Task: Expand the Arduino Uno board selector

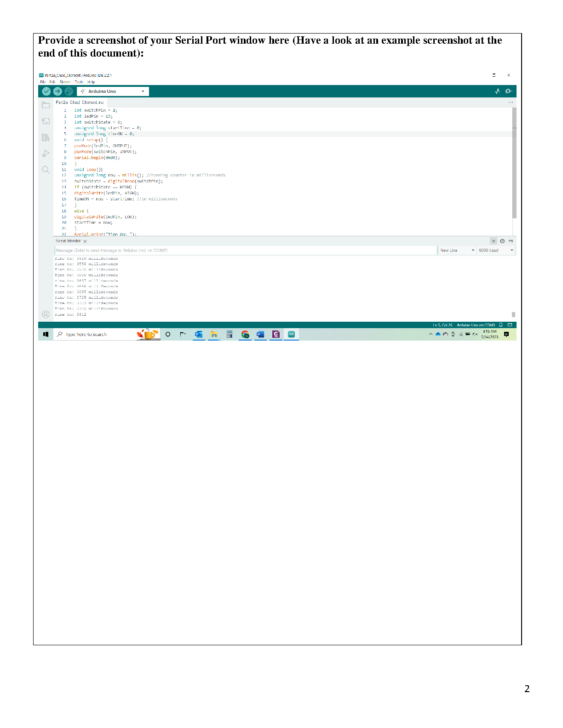Action: click(113, 91)
